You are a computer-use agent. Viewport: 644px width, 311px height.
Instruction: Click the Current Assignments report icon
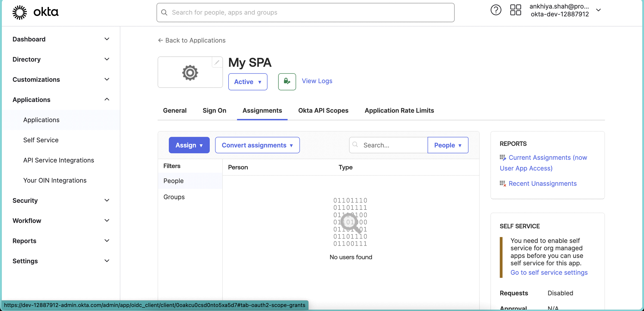502,158
